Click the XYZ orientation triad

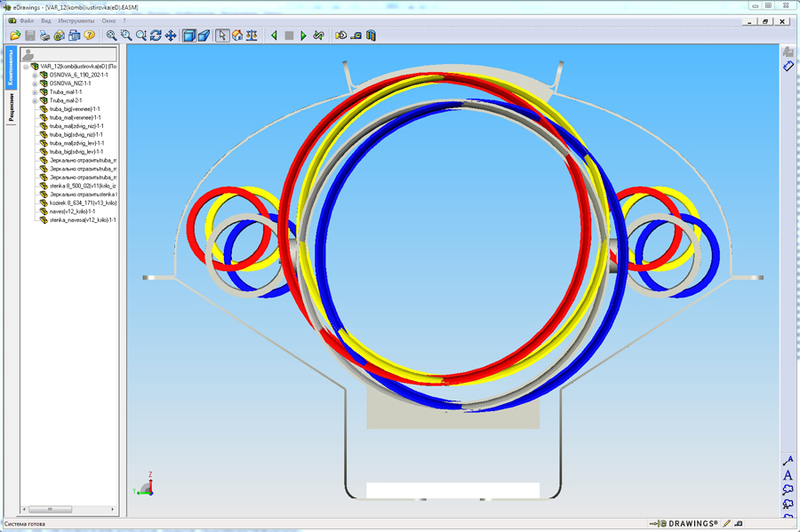pos(144,484)
